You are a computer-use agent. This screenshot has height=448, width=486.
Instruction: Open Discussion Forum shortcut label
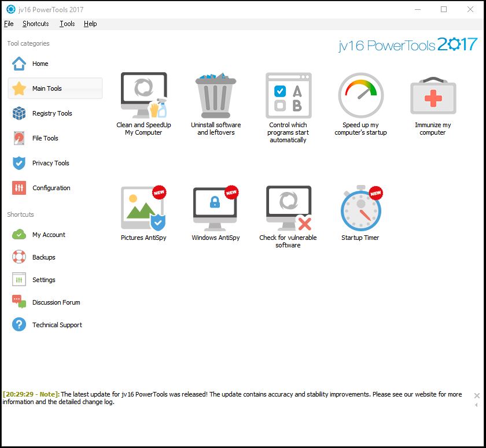point(56,302)
